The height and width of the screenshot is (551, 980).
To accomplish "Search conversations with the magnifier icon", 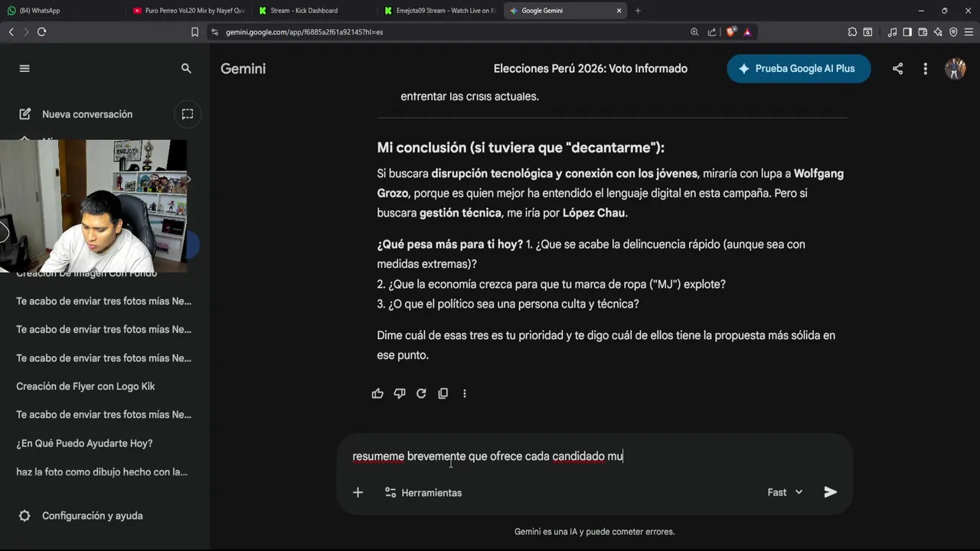I will (x=186, y=69).
